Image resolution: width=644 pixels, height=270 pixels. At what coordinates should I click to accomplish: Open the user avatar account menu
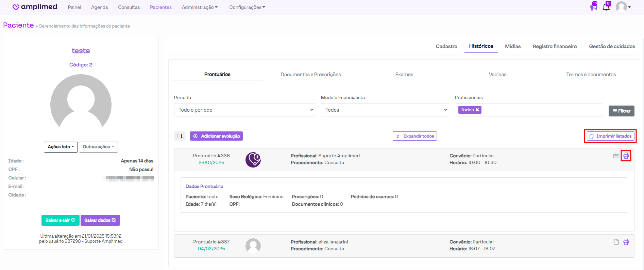pyautogui.click(x=623, y=7)
